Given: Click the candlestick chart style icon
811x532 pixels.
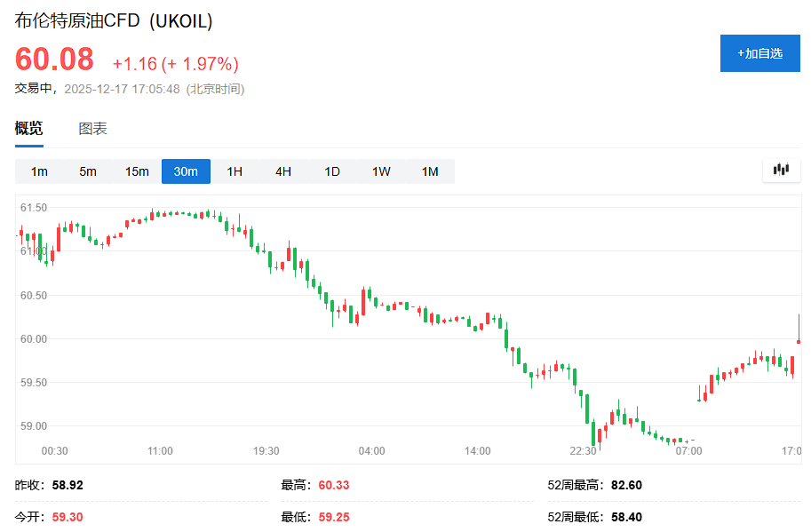Looking at the screenshot, I should pyautogui.click(x=780, y=169).
